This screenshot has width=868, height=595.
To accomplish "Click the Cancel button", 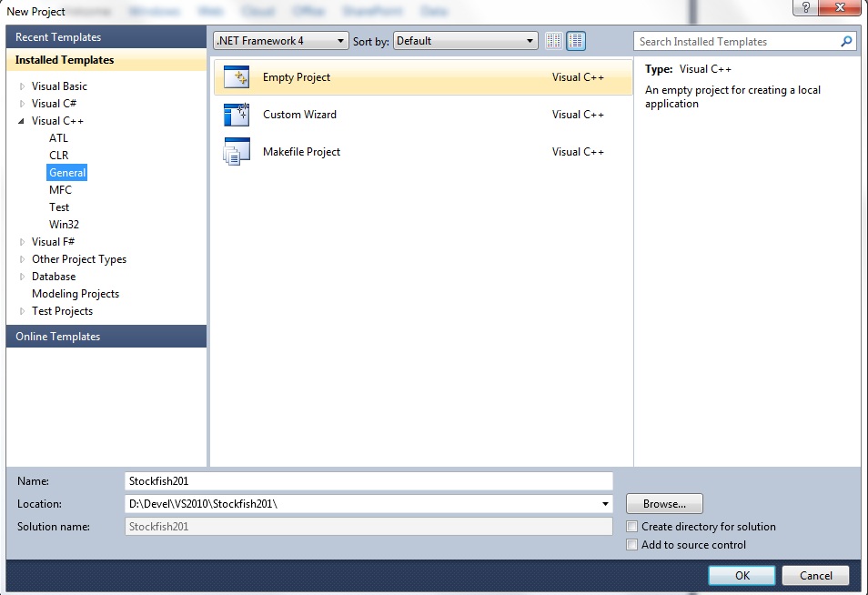I will click(815, 576).
